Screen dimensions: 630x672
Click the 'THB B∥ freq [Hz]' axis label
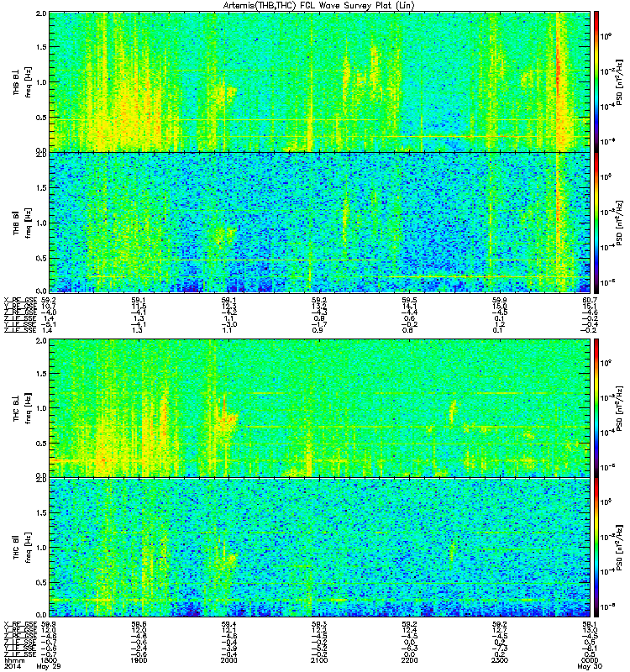22,223
